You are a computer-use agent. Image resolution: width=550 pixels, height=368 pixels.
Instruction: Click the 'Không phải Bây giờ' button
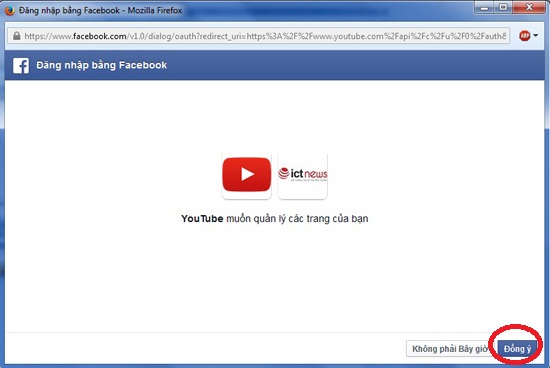click(451, 349)
